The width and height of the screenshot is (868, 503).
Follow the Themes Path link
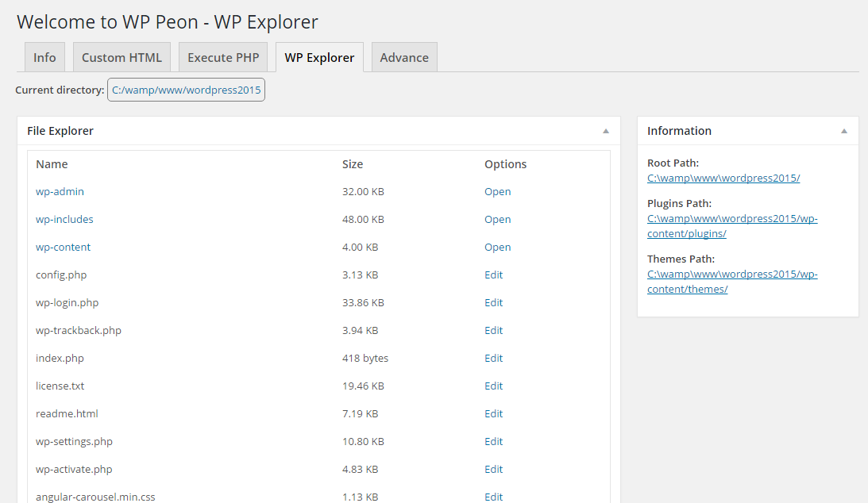[x=732, y=282]
